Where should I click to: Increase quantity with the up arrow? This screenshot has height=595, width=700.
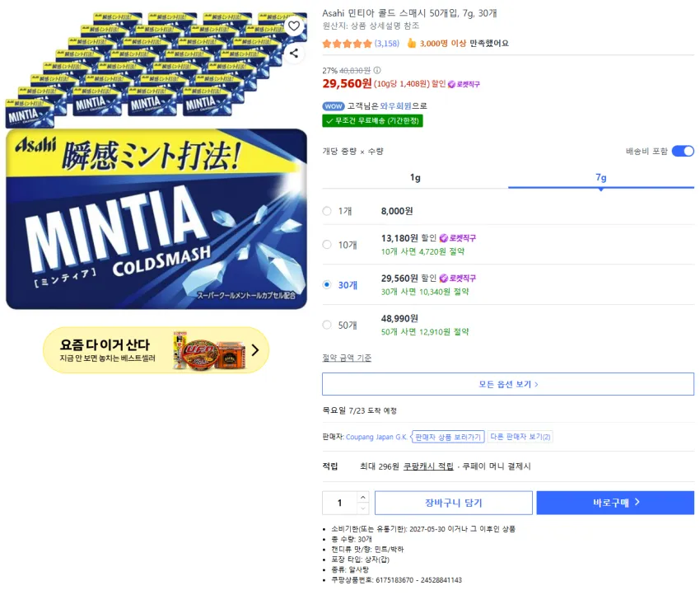point(363,497)
